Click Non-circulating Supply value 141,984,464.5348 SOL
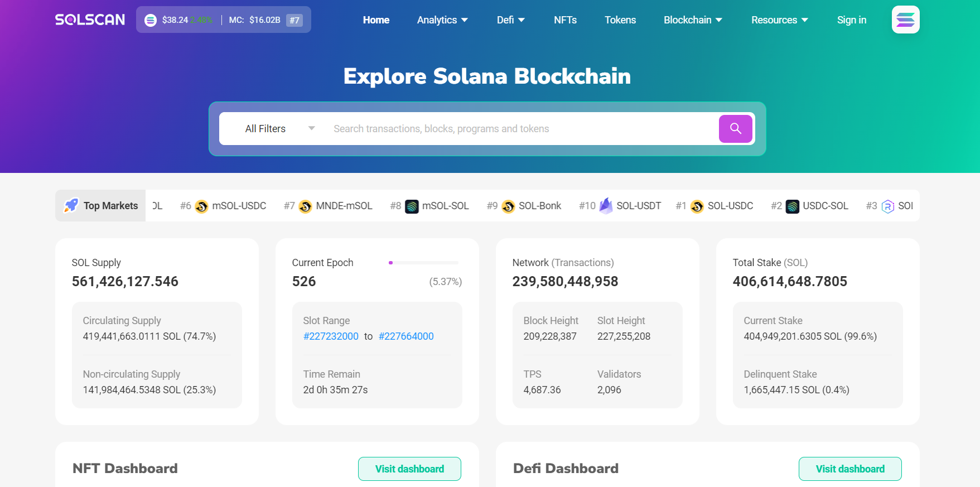Image resolution: width=980 pixels, height=487 pixels. click(x=149, y=390)
